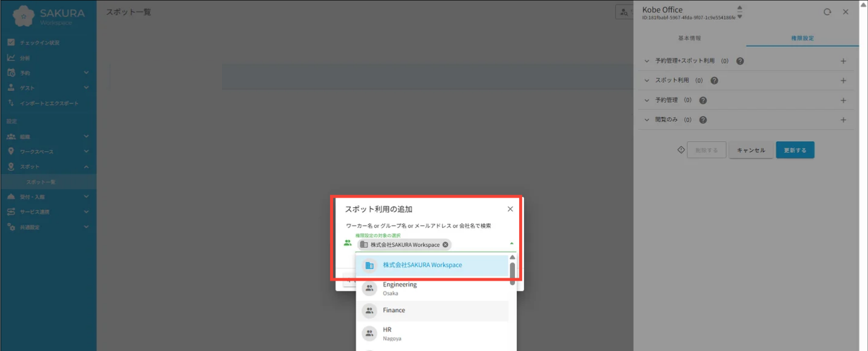
Task: Show help for スポット利用 permission
Action: [x=714, y=81]
